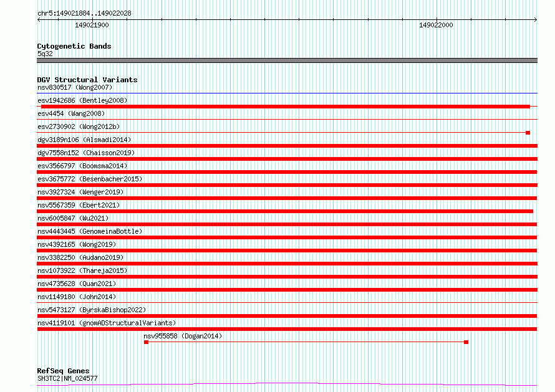555x392 pixels.
Task: Select variant nsv4119101 (gnomADStructuralVariants)
Action: (107, 323)
